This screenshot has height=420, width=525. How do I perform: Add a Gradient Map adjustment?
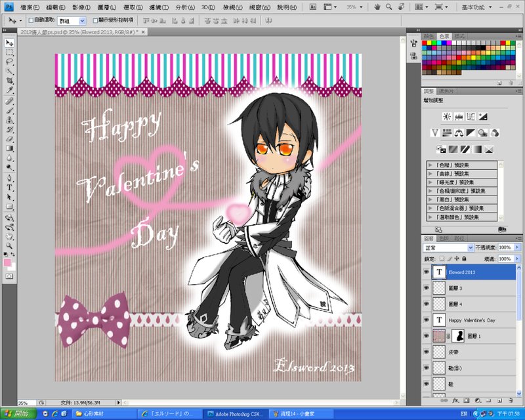point(477,150)
